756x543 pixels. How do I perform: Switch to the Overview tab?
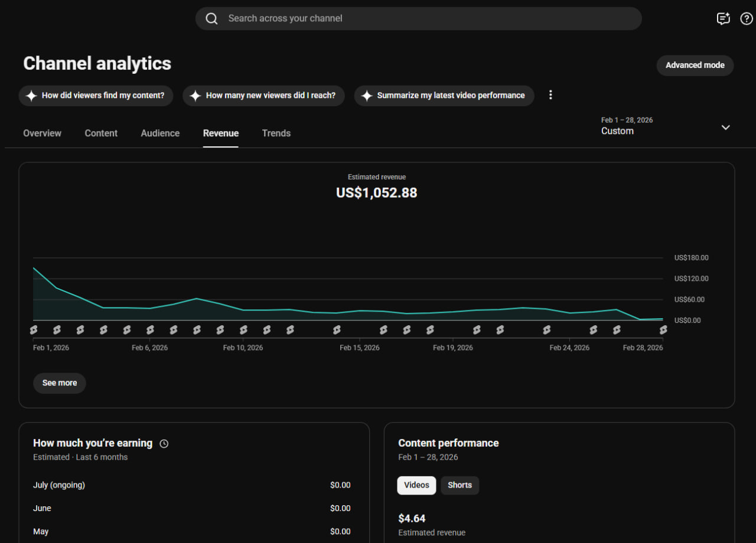[x=42, y=133]
